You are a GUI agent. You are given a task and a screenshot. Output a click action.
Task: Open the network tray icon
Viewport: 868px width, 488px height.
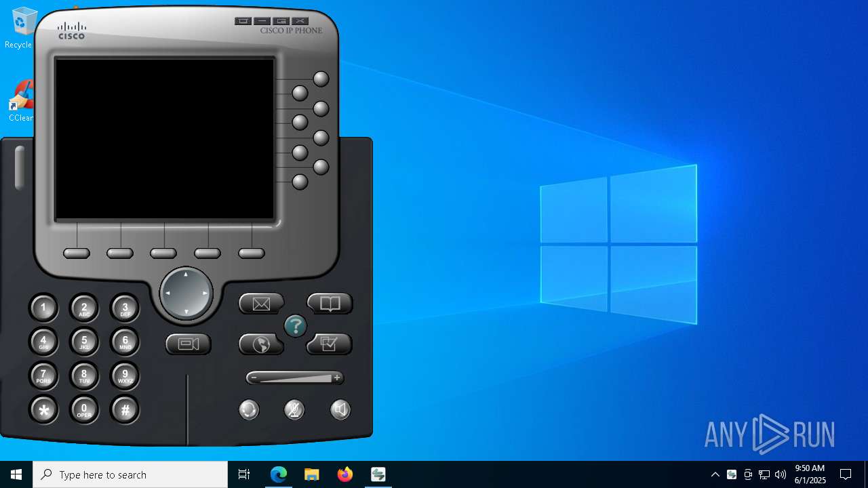tap(764, 474)
